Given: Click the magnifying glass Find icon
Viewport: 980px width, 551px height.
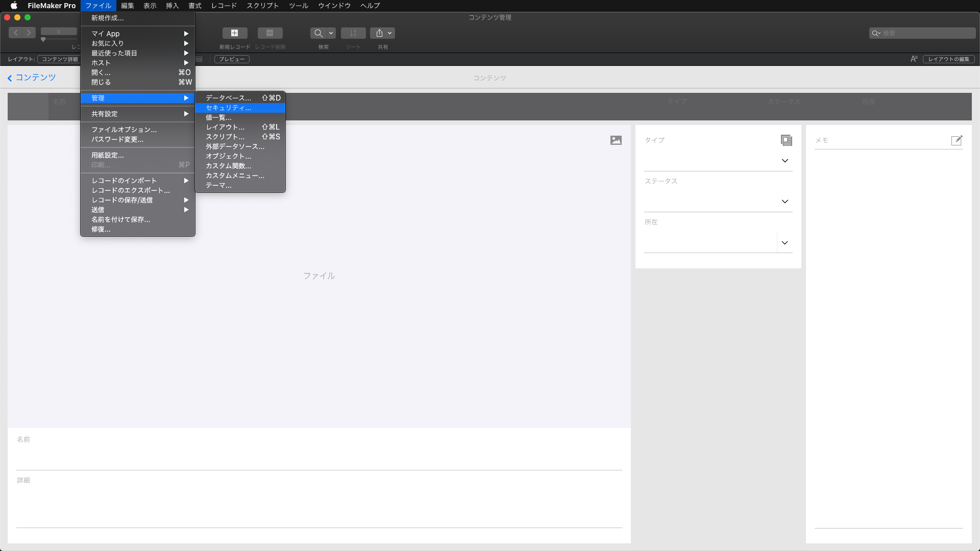Looking at the screenshot, I should click(x=318, y=33).
